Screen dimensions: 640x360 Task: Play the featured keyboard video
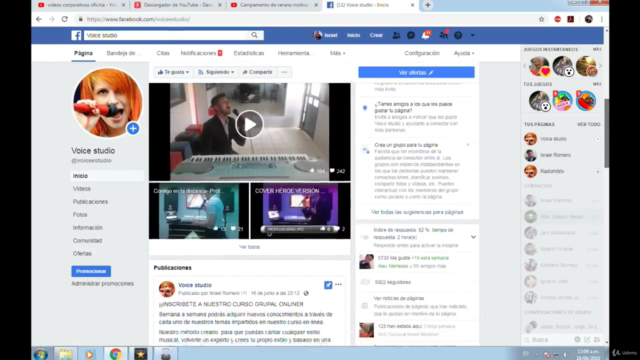pyautogui.click(x=249, y=124)
